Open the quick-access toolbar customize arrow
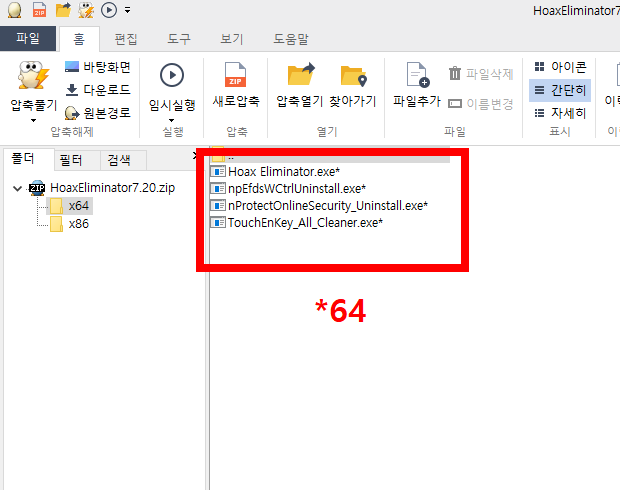The image size is (620, 490). [x=127, y=10]
